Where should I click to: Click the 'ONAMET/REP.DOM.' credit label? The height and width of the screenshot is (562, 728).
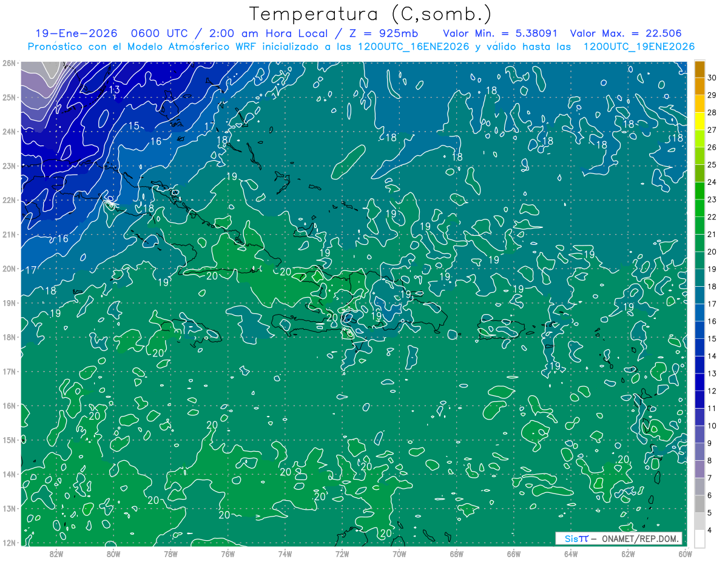(641, 538)
